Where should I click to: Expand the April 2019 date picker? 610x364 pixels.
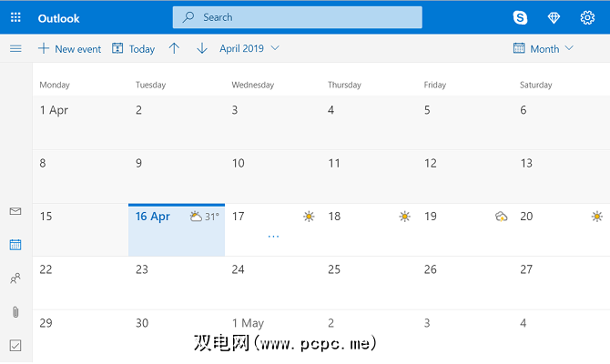click(x=249, y=48)
